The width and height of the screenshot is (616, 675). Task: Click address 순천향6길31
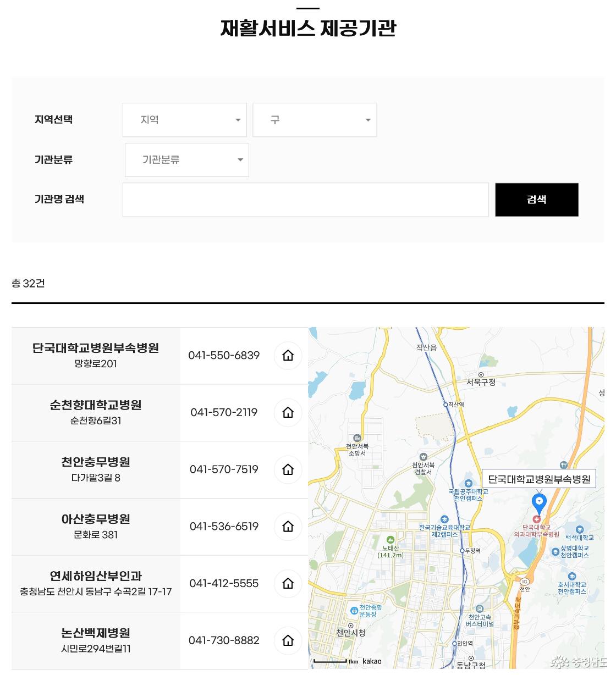96,421
